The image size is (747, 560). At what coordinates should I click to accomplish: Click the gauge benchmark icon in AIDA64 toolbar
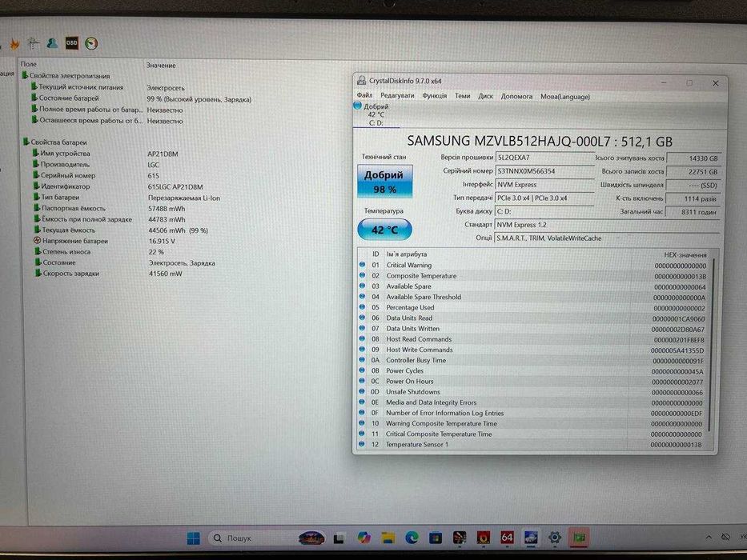tap(91, 44)
